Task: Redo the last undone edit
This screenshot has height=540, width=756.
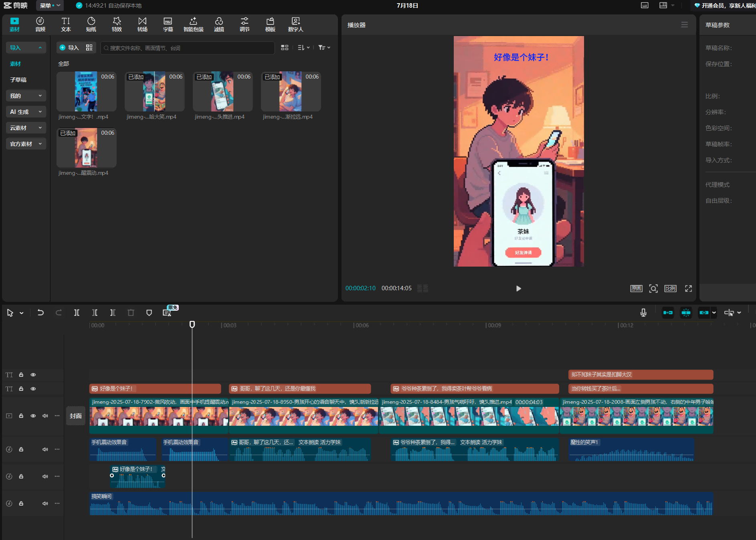Action: coord(59,313)
